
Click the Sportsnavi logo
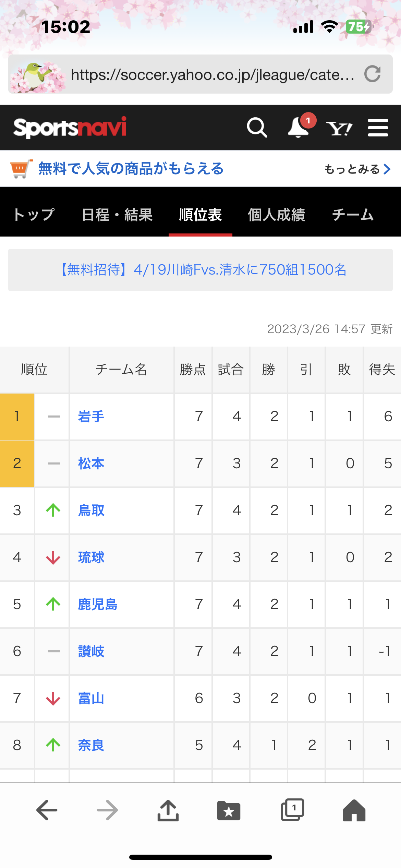pyautogui.click(x=70, y=128)
